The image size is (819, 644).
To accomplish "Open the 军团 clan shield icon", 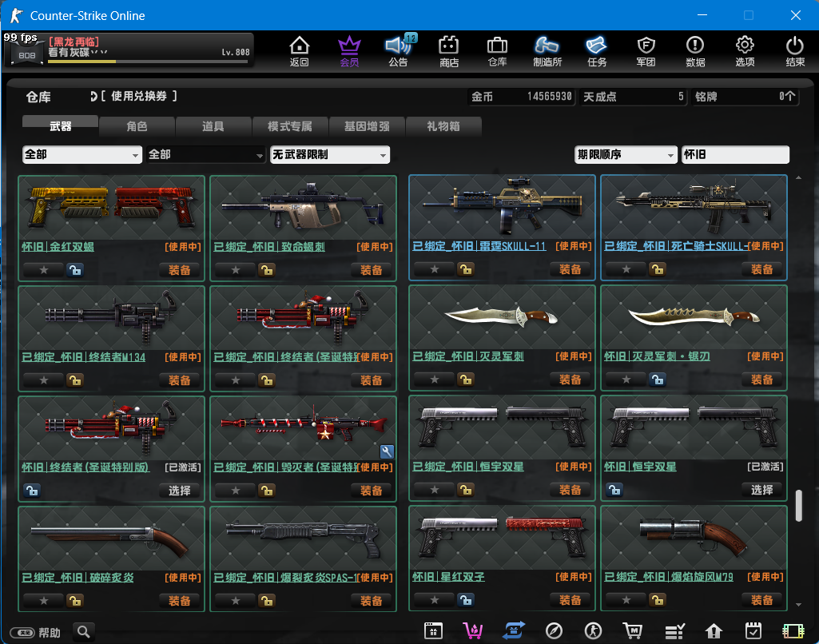I will (646, 51).
